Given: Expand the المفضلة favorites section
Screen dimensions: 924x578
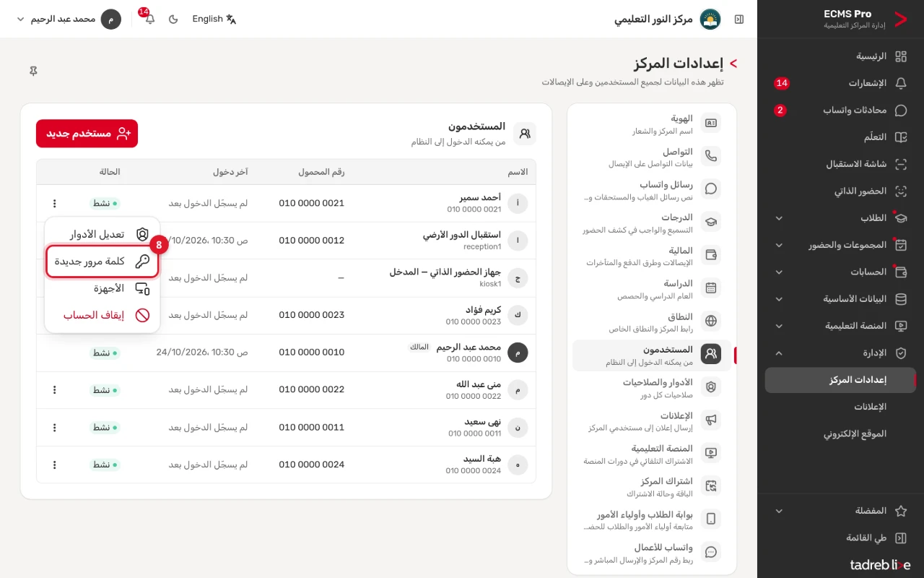Looking at the screenshot, I should [840, 511].
